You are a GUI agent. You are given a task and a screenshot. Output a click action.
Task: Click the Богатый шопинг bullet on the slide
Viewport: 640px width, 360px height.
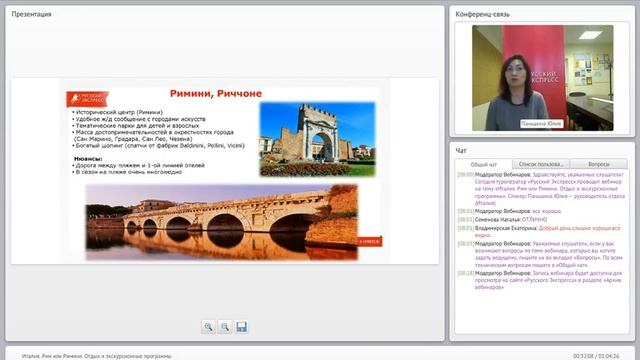coord(158,145)
